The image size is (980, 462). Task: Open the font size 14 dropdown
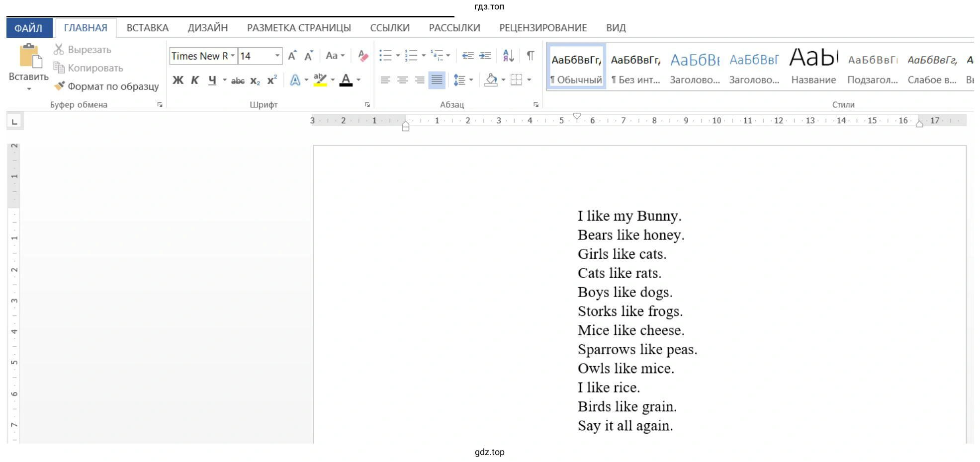click(x=277, y=56)
